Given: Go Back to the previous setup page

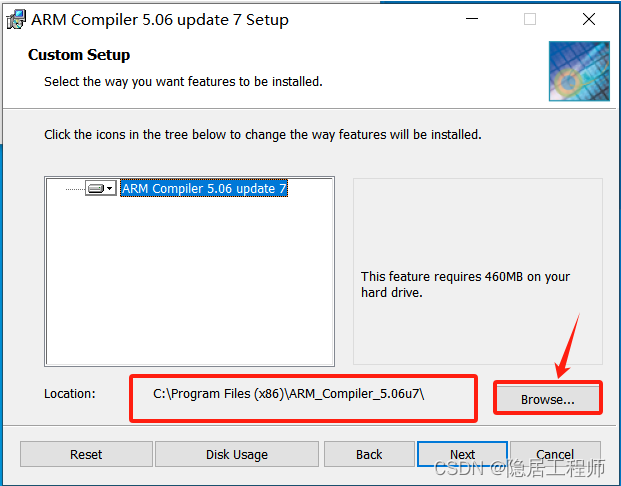Looking at the screenshot, I should point(369,454).
